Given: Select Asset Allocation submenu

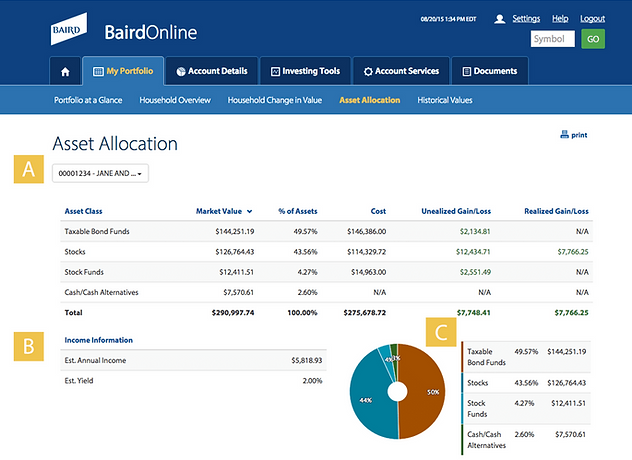Looking at the screenshot, I should (x=370, y=100).
